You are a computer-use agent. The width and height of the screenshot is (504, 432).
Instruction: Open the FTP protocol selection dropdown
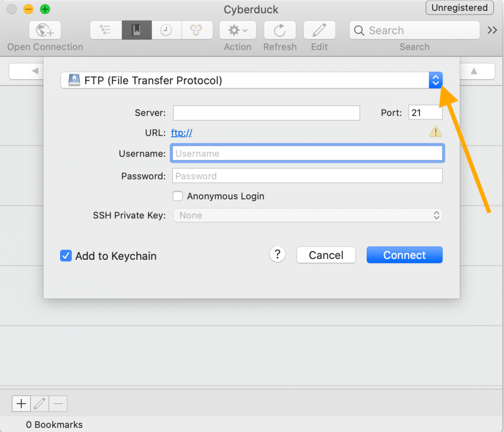click(252, 80)
